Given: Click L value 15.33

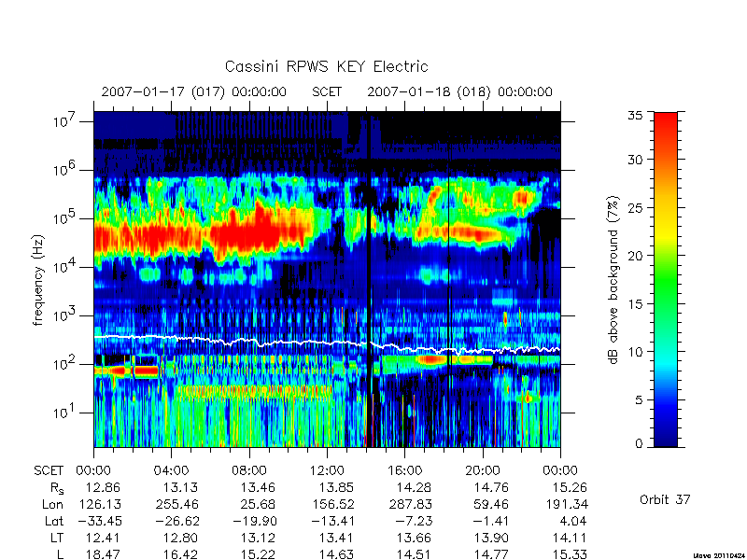Looking at the screenshot, I should tap(569, 554).
